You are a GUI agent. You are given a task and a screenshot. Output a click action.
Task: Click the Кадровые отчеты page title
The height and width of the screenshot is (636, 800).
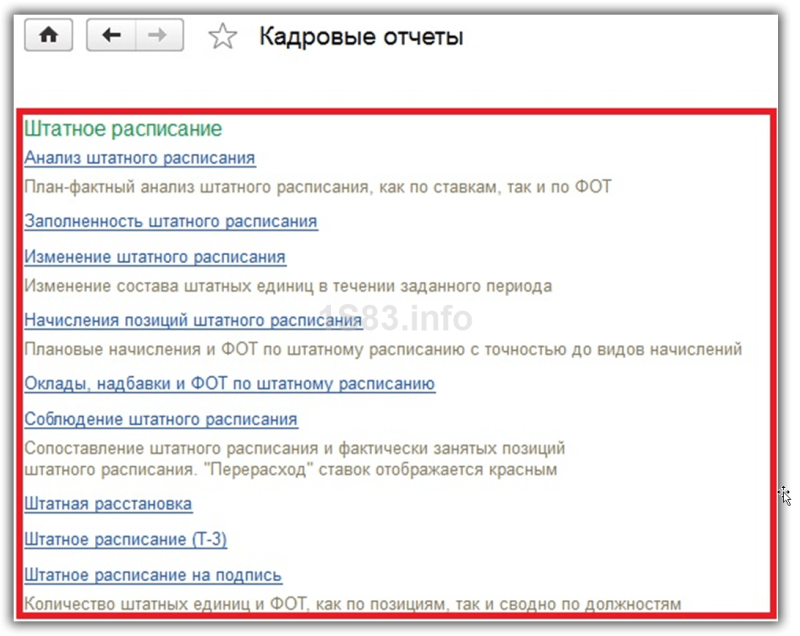[x=361, y=36]
